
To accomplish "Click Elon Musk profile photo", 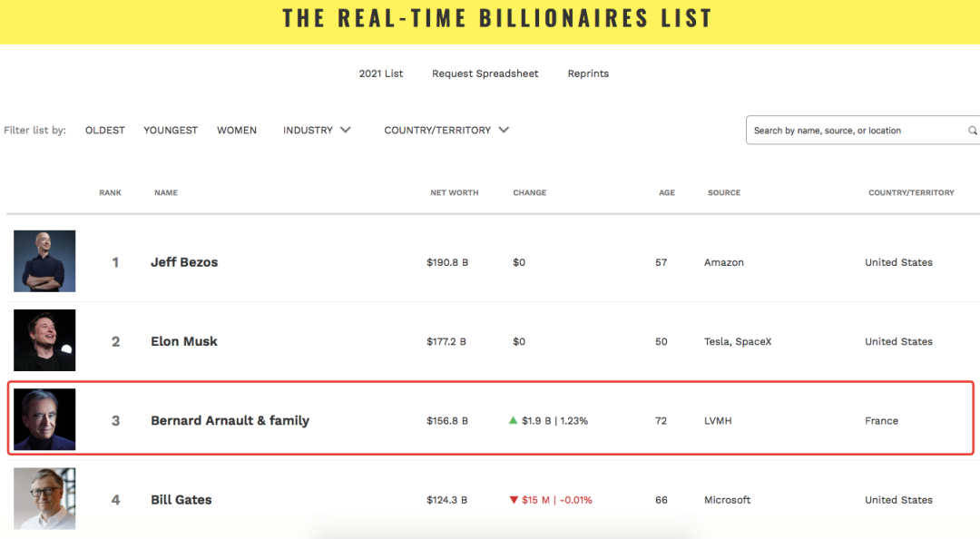I will tap(44, 340).
